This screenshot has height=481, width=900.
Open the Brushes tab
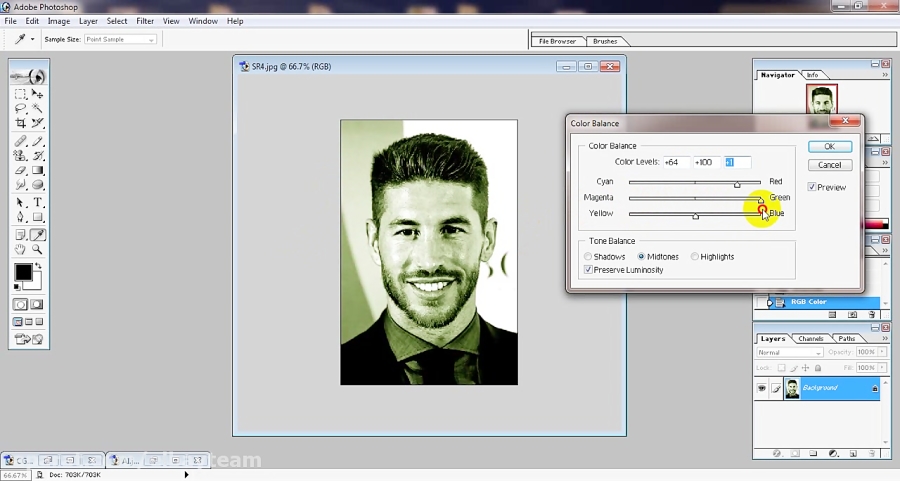605,41
